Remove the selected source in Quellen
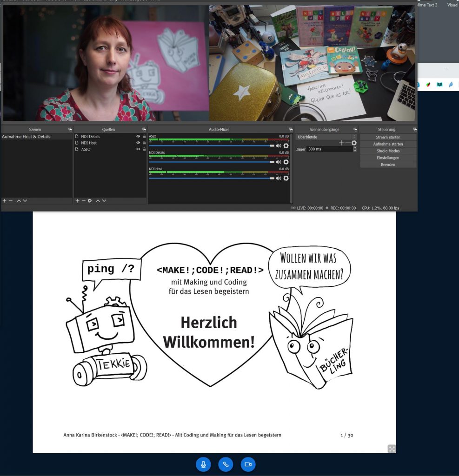Viewport: 459px width, 476px height. tap(84, 201)
